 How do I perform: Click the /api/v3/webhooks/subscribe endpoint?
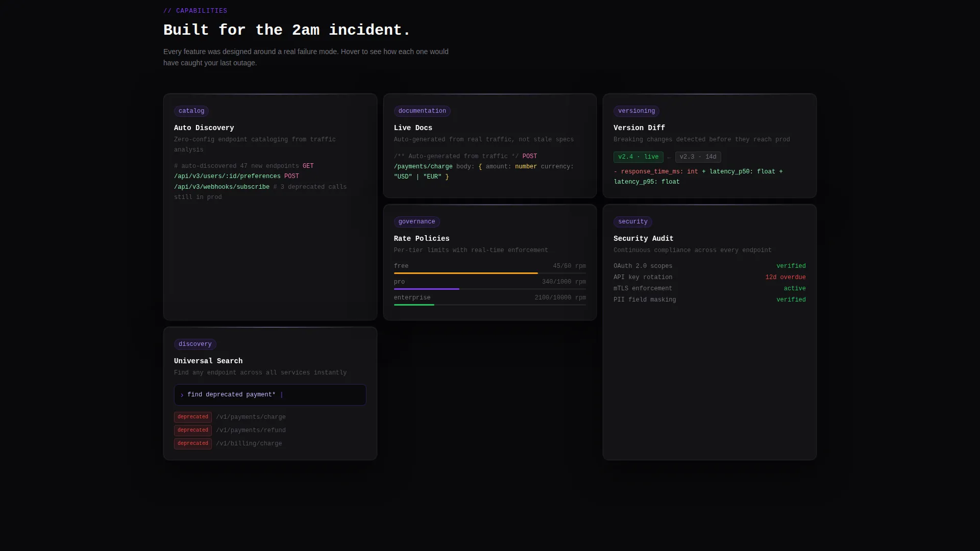pyautogui.click(x=222, y=187)
